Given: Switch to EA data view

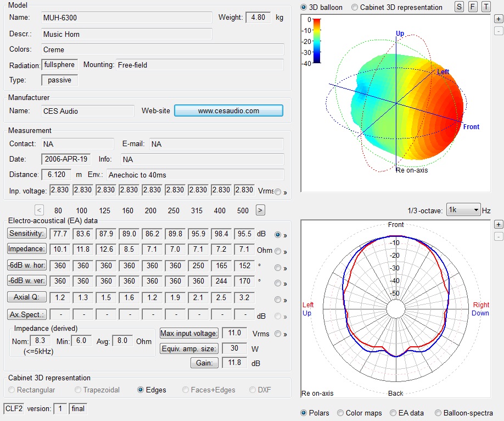Looking at the screenshot, I should (393, 413).
